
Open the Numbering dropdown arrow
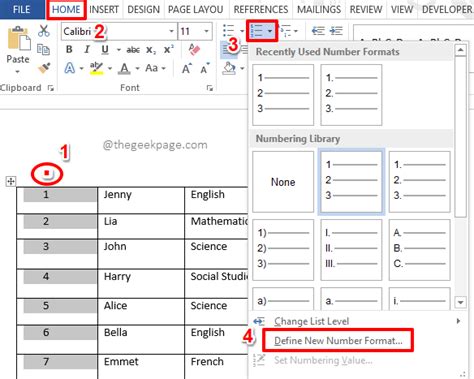pos(270,31)
